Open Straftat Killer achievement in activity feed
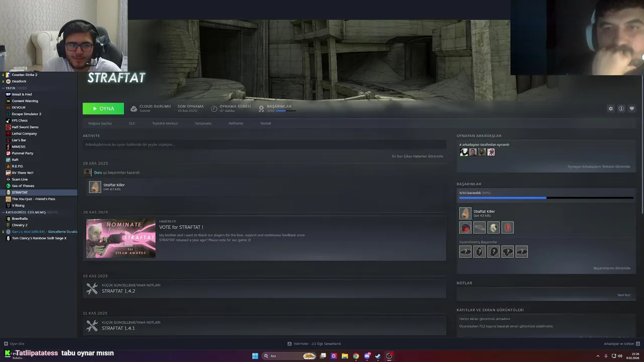The image size is (644, 362). coord(95,187)
